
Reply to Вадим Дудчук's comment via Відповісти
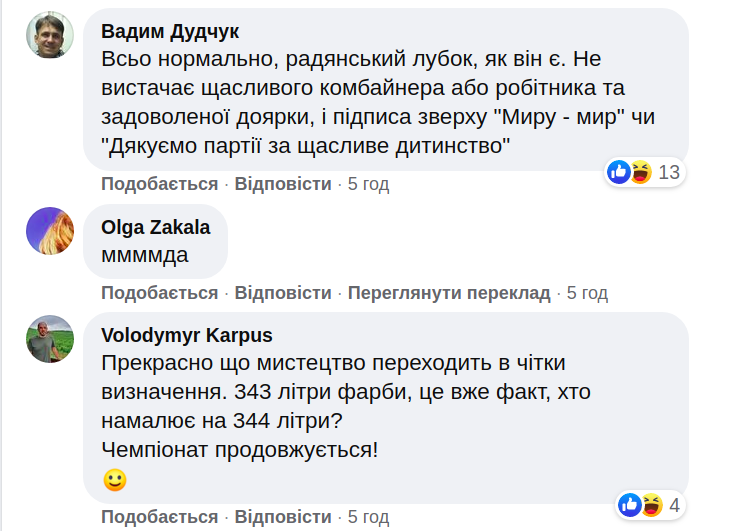pyautogui.click(x=283, y=184)
